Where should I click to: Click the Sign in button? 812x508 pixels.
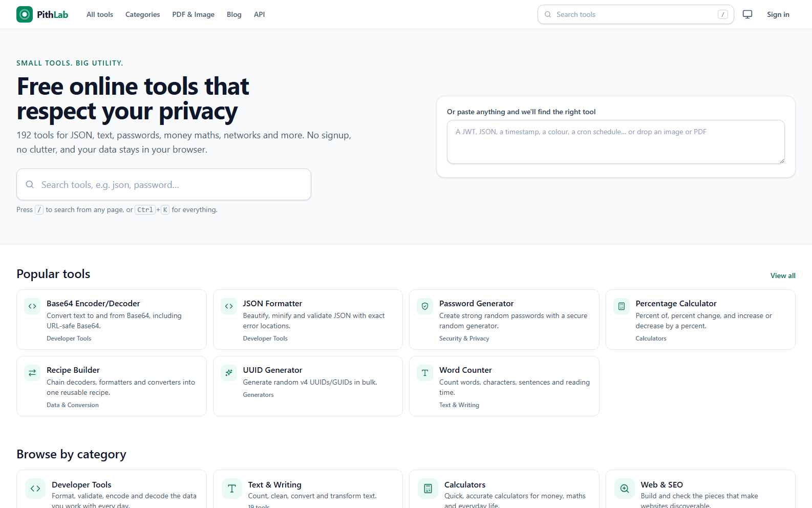(778, 14)
